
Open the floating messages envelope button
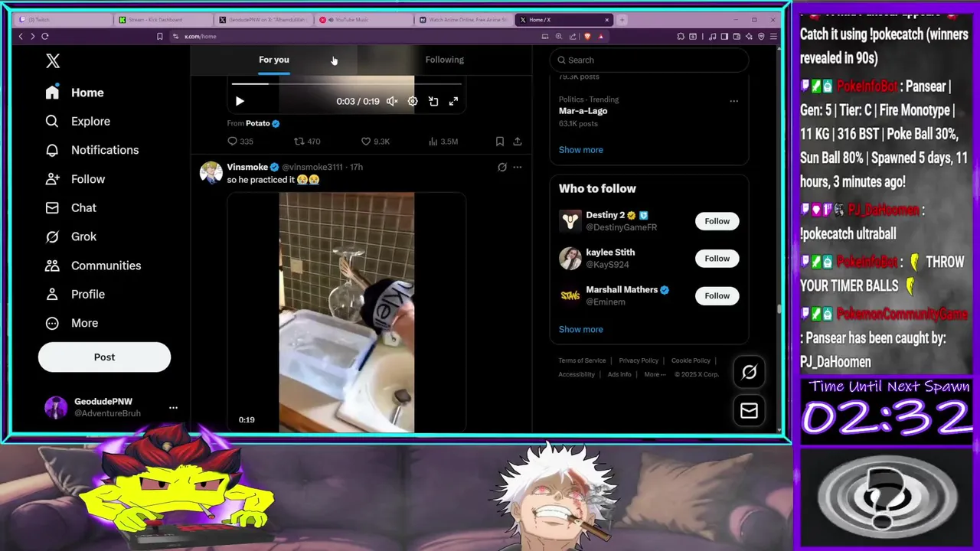[749, 411]
